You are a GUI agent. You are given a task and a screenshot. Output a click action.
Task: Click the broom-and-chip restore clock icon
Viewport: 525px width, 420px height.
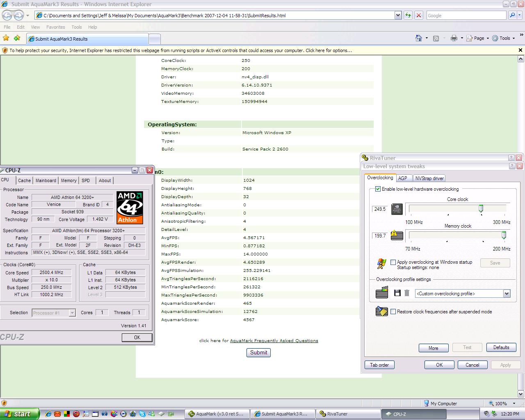click(382, 311)
